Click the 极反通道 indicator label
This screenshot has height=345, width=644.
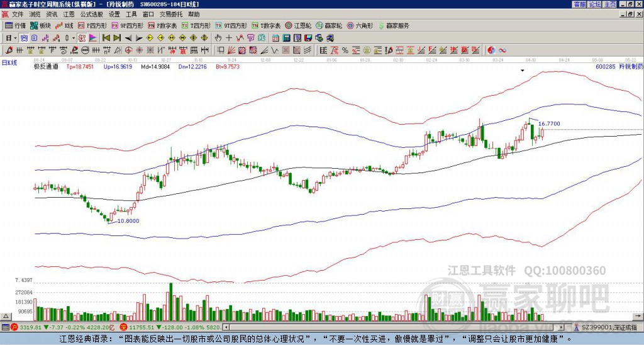[46, 66]
